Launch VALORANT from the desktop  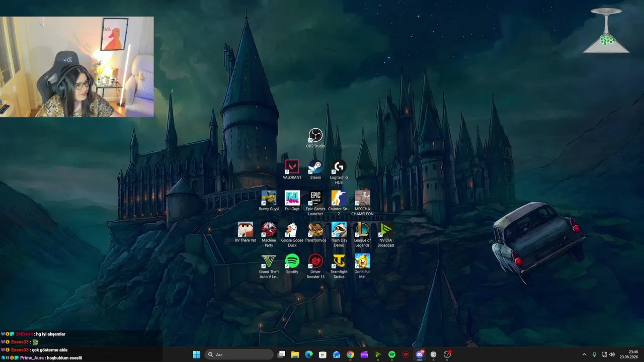click(292, 170)
